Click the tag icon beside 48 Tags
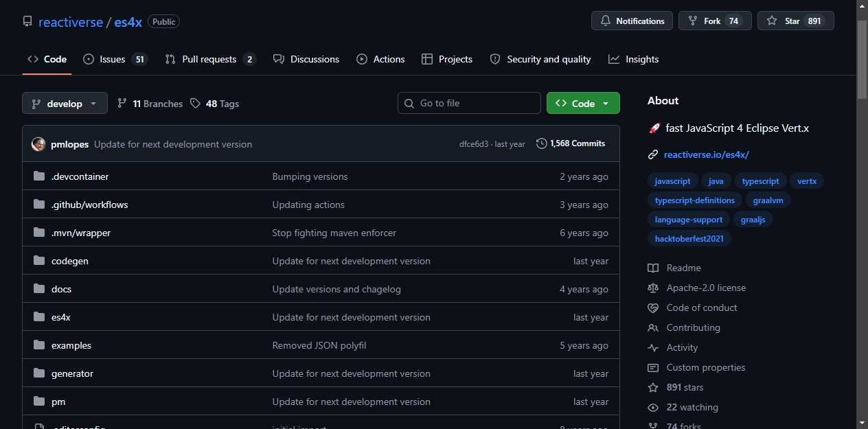Screen dimensions: 868x429 point(196,104)
